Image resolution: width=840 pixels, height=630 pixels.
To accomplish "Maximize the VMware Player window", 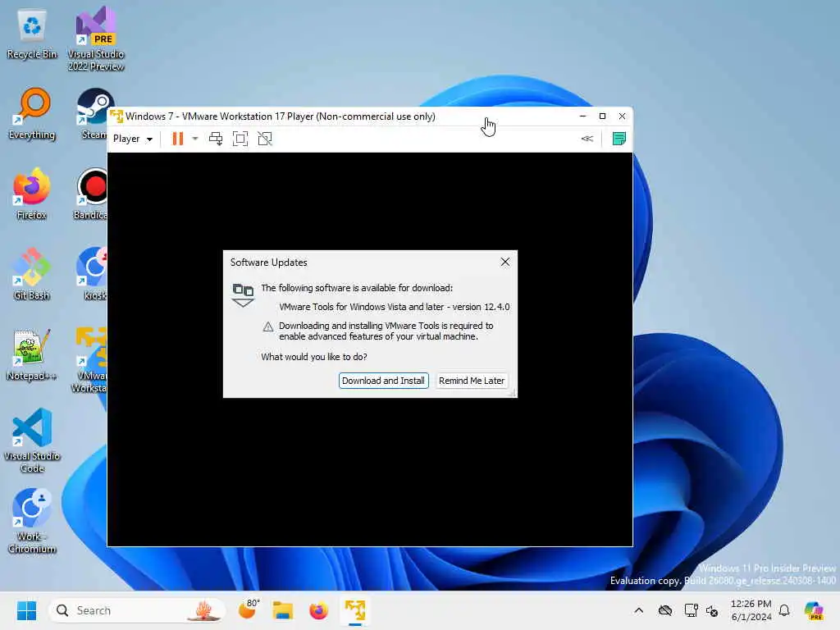I will click(602, 116).
